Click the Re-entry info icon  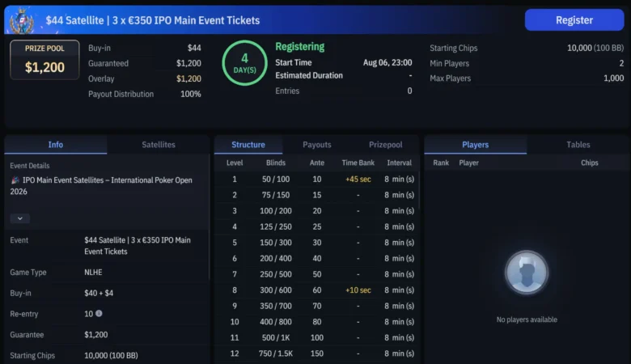[x=99, y=313]
